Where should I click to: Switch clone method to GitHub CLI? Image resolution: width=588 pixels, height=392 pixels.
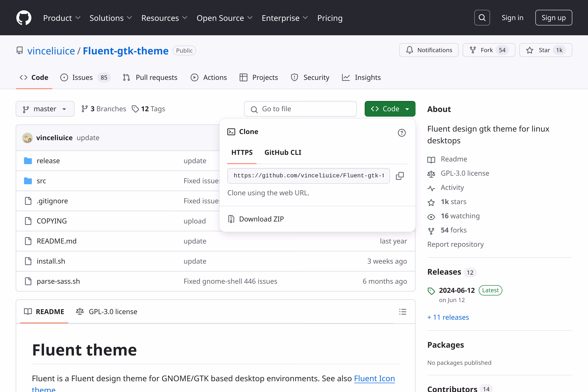[283, 153]
